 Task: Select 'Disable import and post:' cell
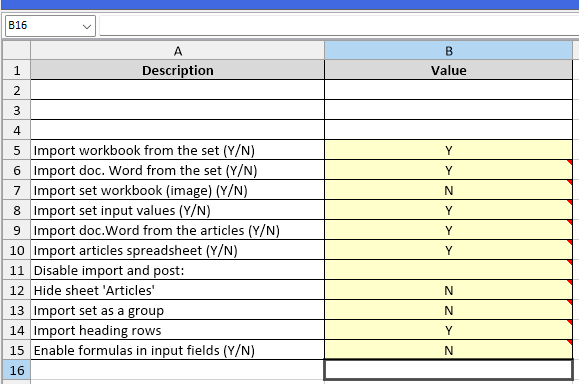[178, 270]
